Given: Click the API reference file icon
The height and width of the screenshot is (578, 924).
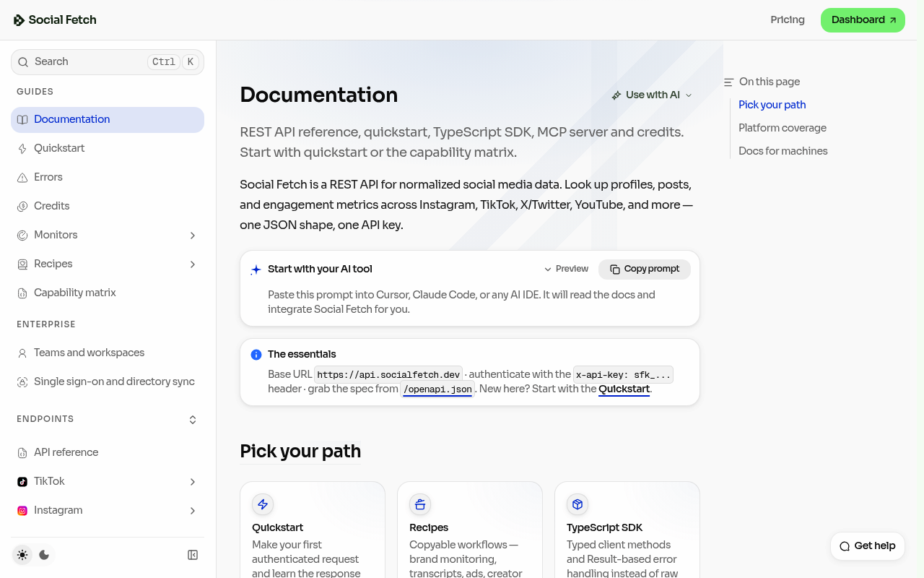Looking at the screenshot, I should 22,453.
